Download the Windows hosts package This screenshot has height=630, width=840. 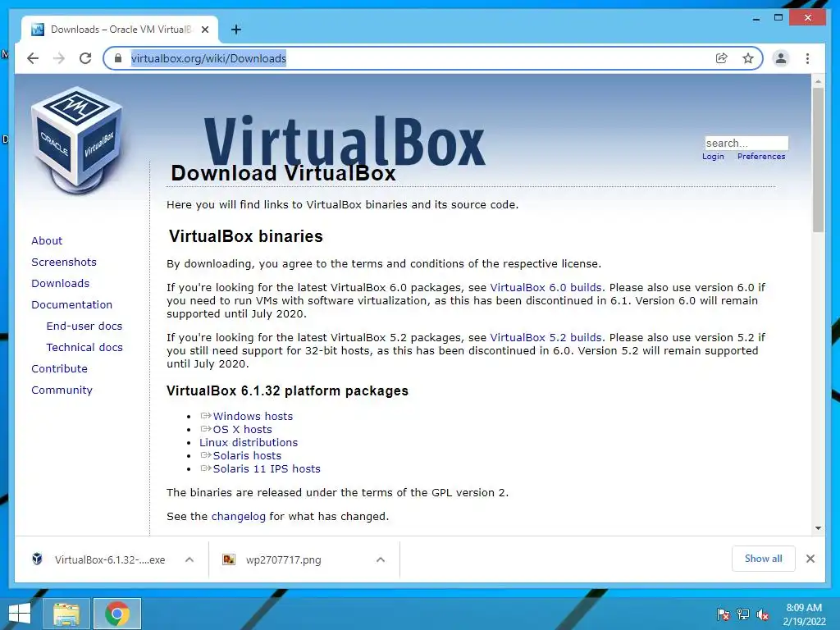pos(253,416)
